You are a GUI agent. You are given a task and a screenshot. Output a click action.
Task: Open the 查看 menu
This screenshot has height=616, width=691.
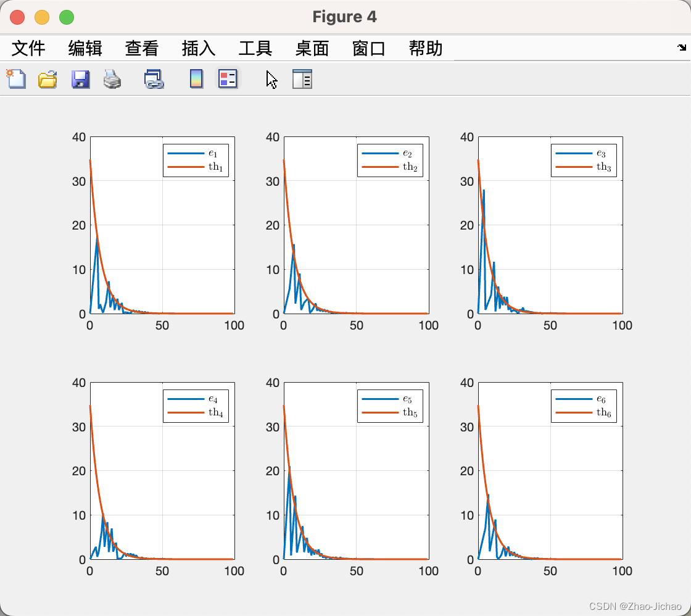coord(142,48)
